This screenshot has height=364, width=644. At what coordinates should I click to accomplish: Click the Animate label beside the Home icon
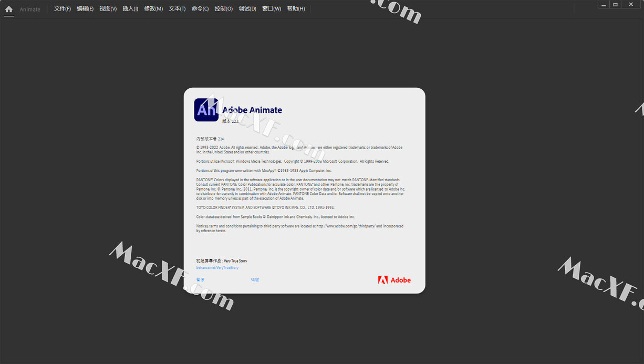(30, 9)
